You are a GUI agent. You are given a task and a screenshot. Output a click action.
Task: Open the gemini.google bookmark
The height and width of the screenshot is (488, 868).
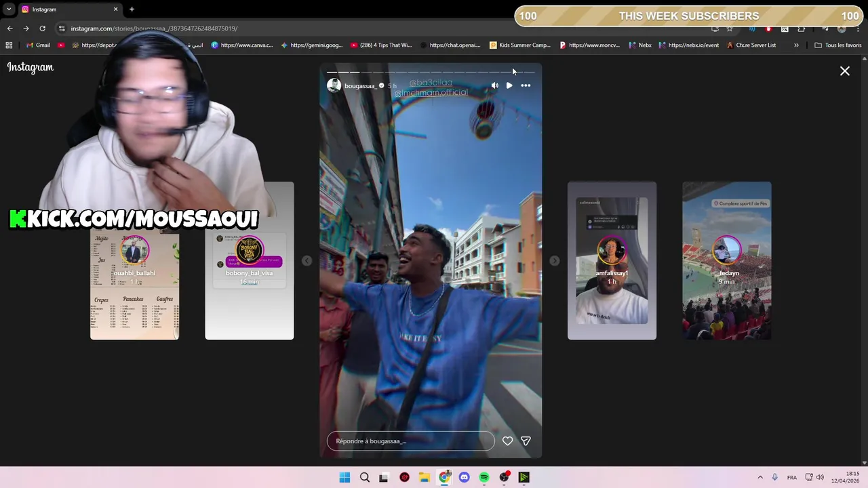pos(312,45)
